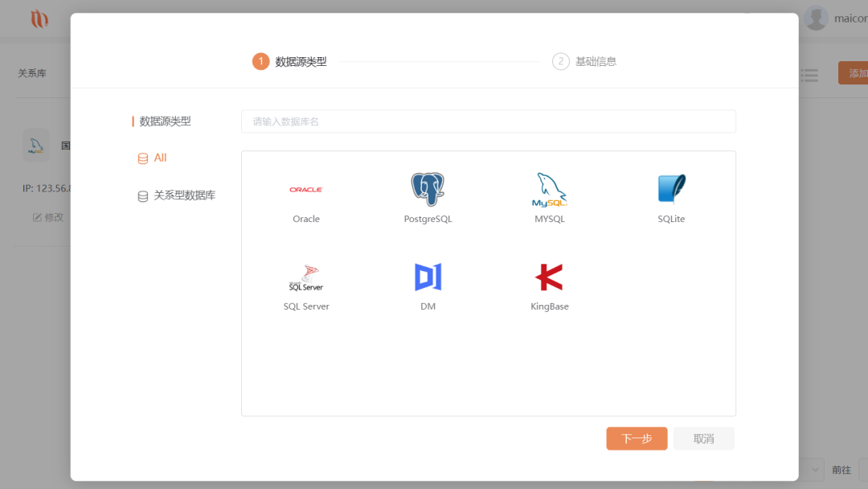The height and width of the screenshot is (489, 868).
Task: Click the SQL Server label text
Action: click(306, 306)
